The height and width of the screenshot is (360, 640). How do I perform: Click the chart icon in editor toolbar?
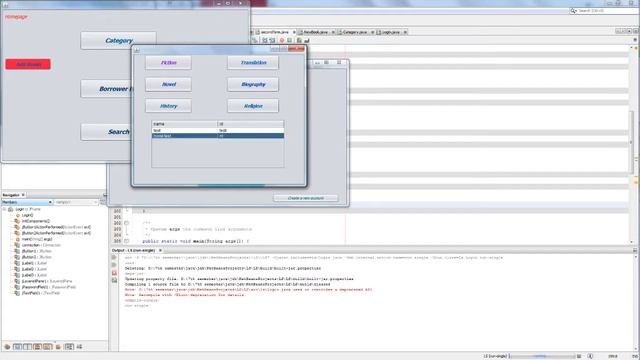click(x=307, y=40)
